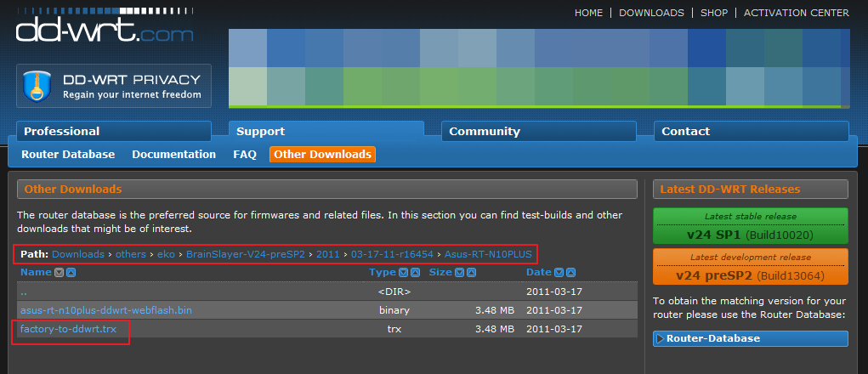
Task: Click 2011 in breadcrumb path
Action: [x=328, y=254]
